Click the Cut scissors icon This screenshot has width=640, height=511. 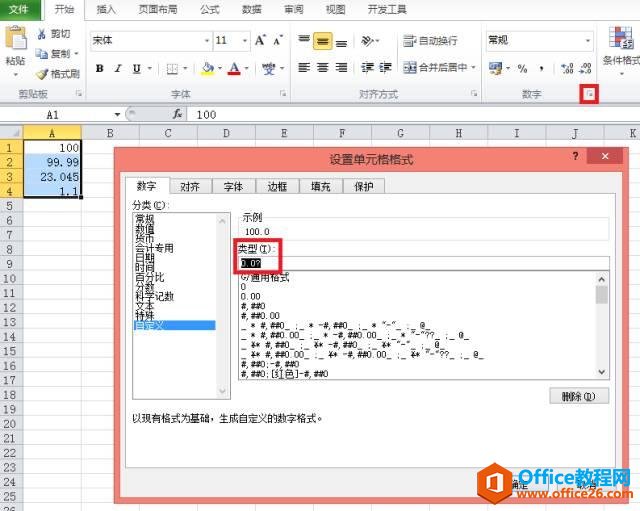tap(42, 34)
